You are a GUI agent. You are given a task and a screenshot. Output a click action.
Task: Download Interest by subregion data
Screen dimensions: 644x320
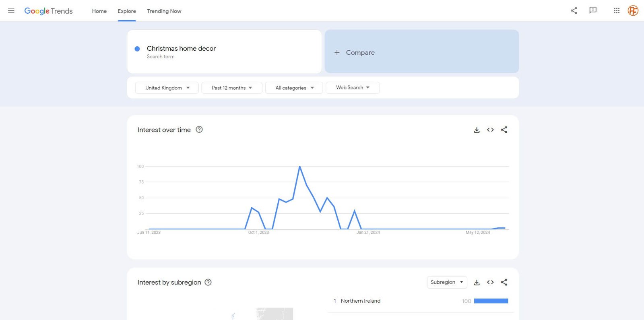(x=477, y=282)
